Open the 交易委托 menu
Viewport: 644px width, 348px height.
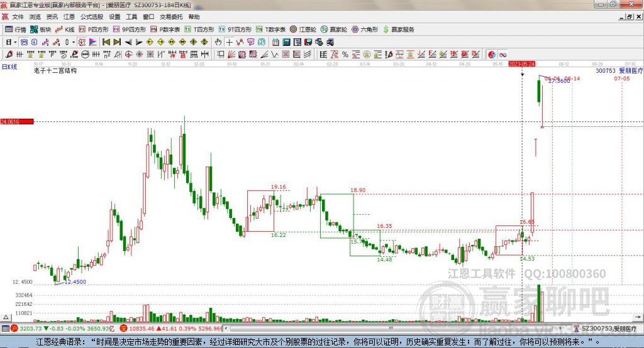click(171, 17)
